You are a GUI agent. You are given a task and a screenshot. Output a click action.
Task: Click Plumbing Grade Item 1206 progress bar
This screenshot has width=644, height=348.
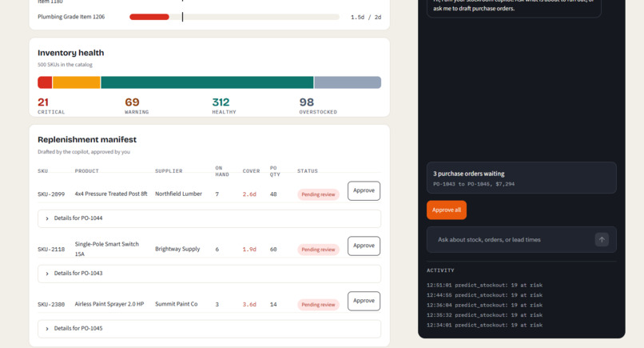pos(235,17)
